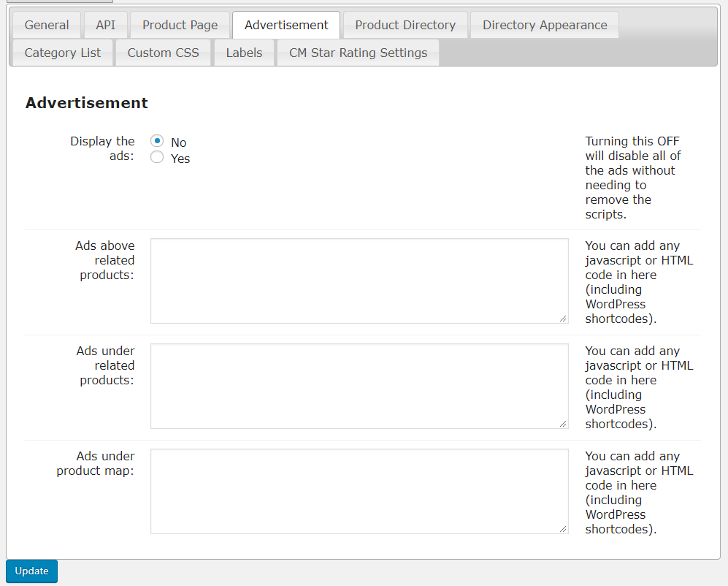Open the Category List tab
728x586 pixels.
coord(63,53)
